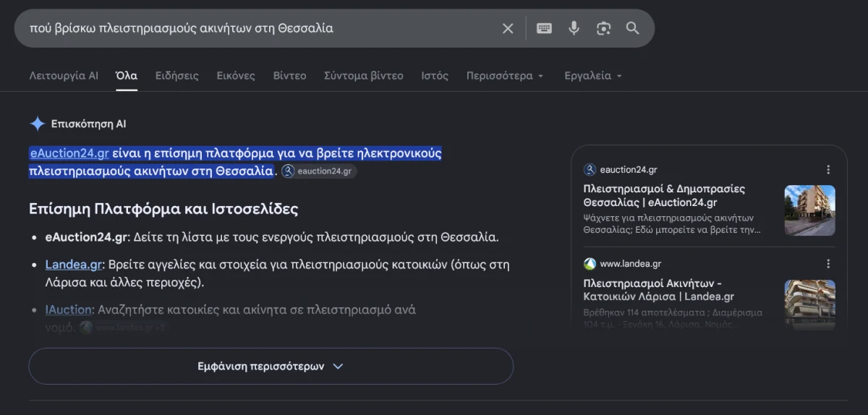Screen dimensions: 868x415
Task: Submit search with the magnifying glass icon
Action: tap(633, 28)
